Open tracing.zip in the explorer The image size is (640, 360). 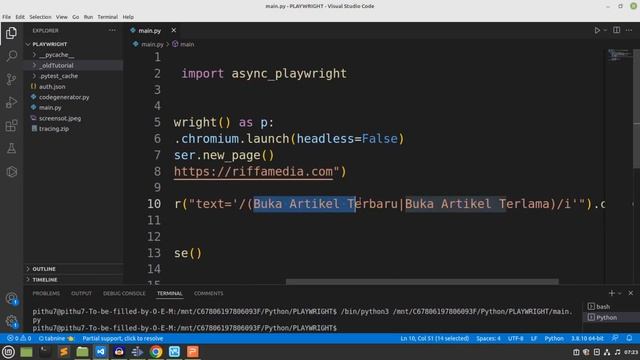73,129
